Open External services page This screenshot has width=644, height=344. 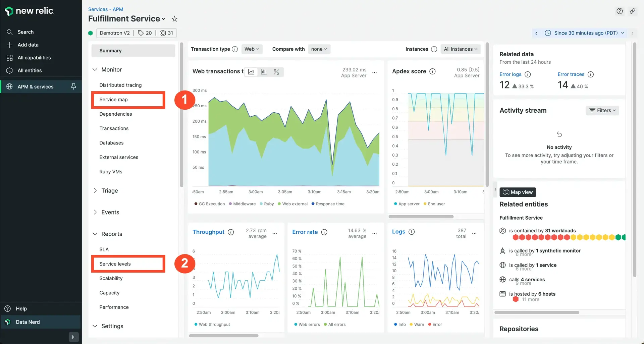[119, 157]
